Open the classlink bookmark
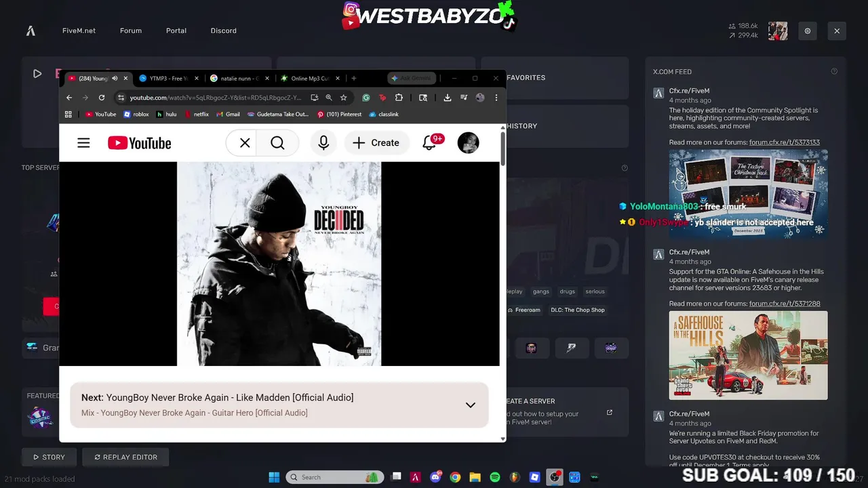This screenshot has width=868, height=488. pyautogui.click(x=384, y=115)
